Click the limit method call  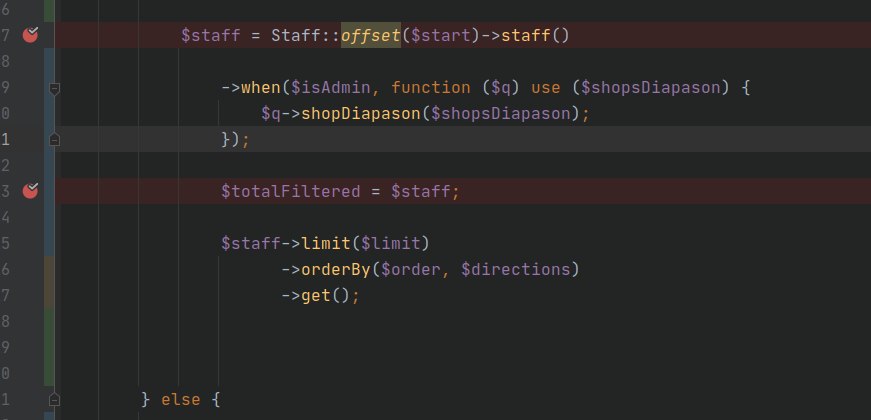click(x=326, y=243)
